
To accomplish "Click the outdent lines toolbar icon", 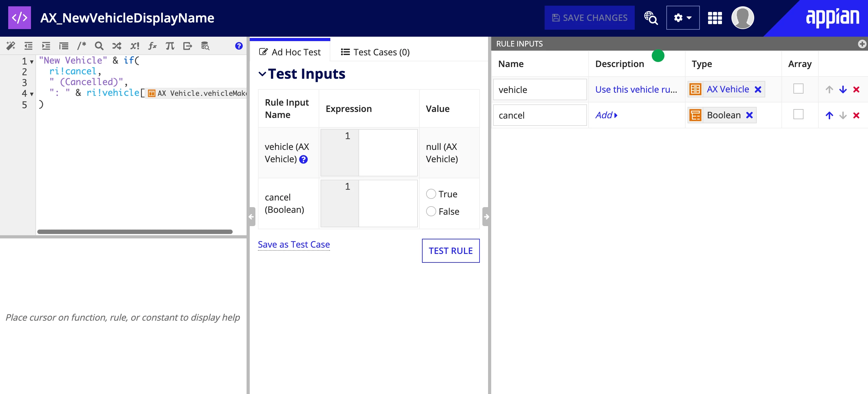I will tap(29, 46).
